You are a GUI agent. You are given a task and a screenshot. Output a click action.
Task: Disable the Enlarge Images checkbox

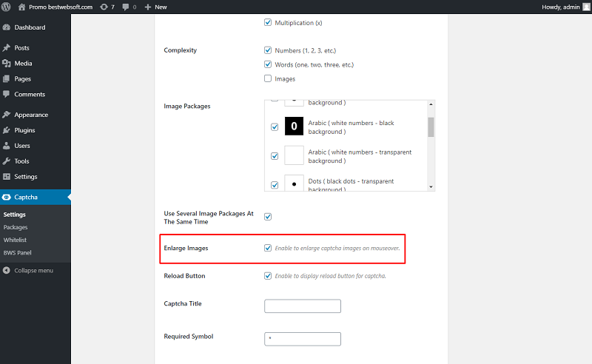click(x=268, y=248)
